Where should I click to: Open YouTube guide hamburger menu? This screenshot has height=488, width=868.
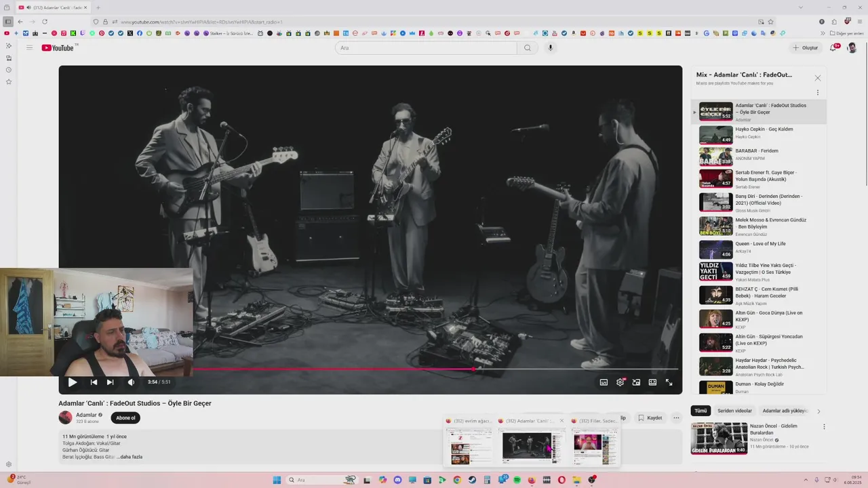coord(29,47)
